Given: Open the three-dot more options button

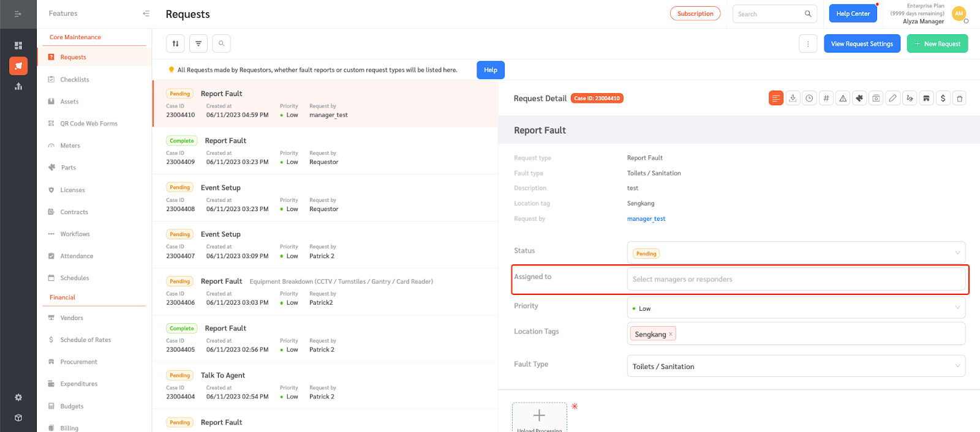Looking at the screenshot, I should pos(808,43).
